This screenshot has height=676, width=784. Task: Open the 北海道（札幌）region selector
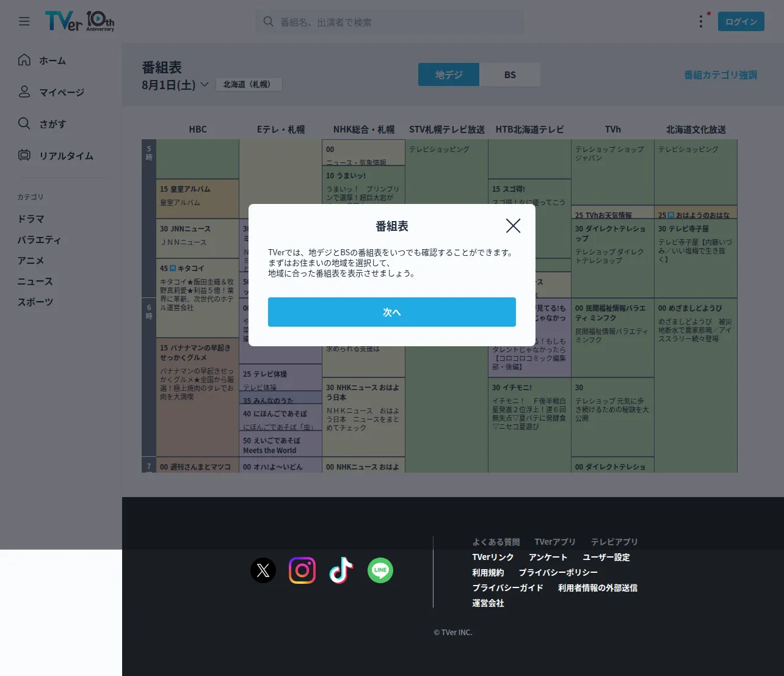[249, 84]
